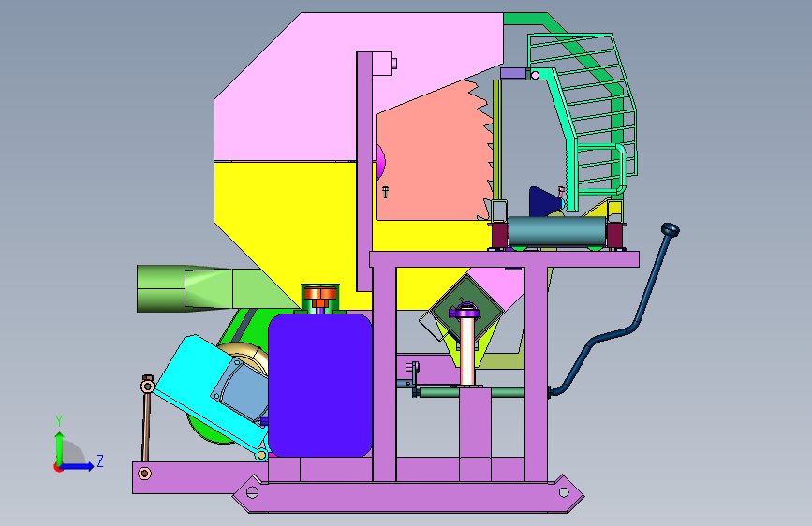Image resolution: width=812 pixels, height=526 pixels.
Task: Select the dark blue lever knob
Action: 670,229
